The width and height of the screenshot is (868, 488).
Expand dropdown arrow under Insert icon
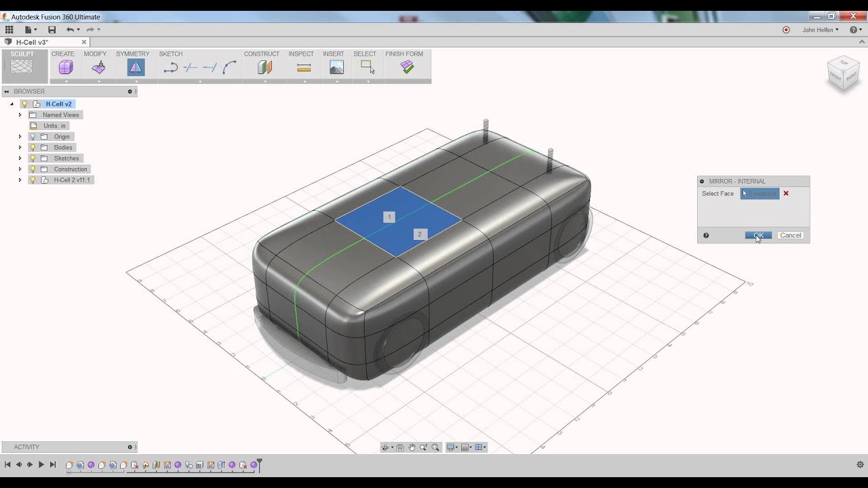[336, 81]
